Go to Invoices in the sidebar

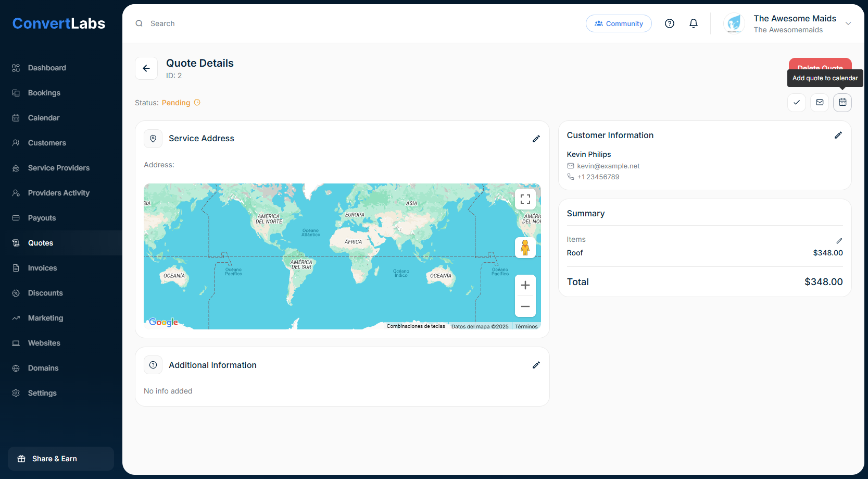click(x=42, y=268)
